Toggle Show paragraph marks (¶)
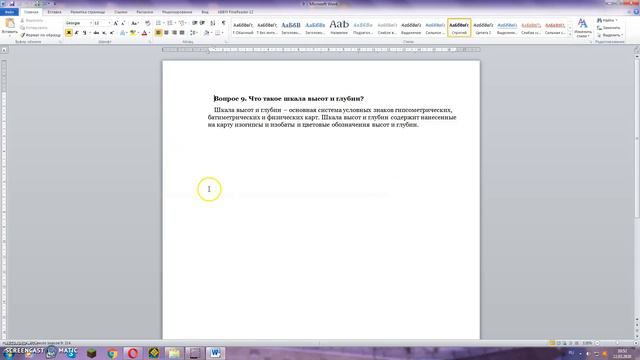The height and width of the screenshot is (360, 640). click(x=223, y=23)
